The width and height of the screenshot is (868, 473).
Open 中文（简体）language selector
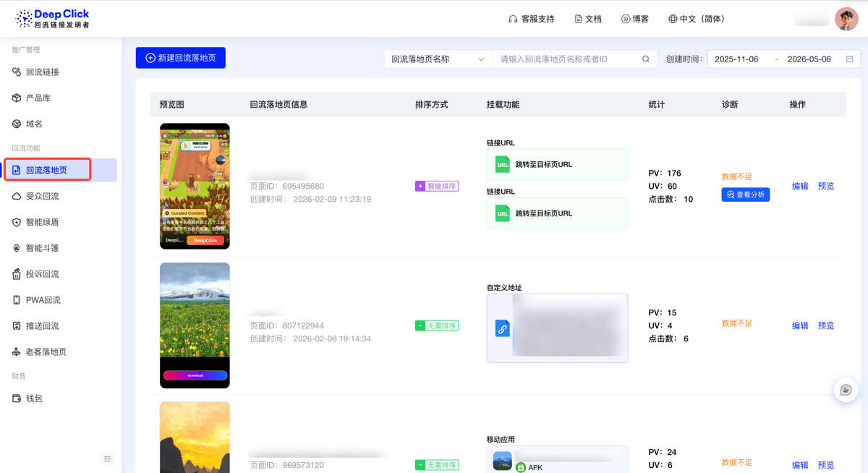click(697, 19)
